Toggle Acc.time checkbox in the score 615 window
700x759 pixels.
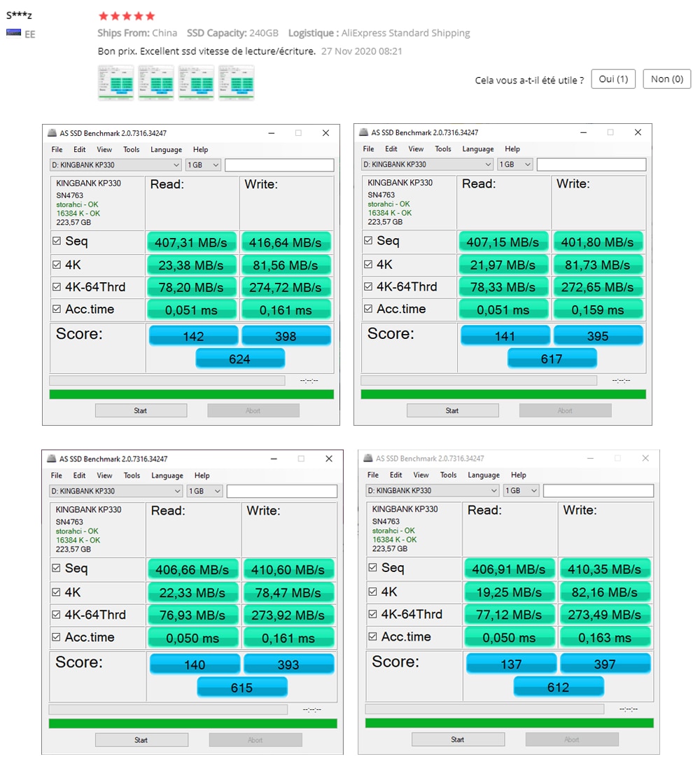pos(56,636)
